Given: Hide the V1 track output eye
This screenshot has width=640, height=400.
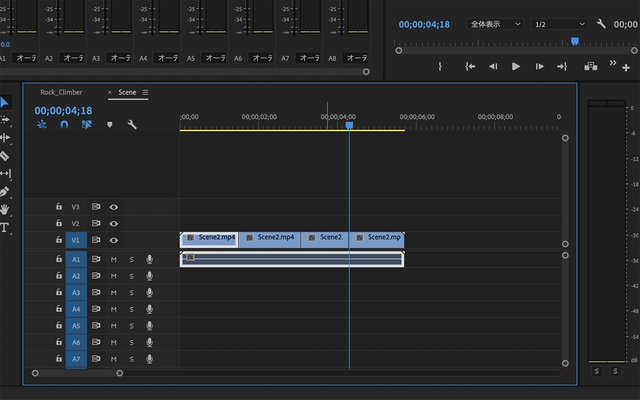Looking at the screenshot, I should pos(114,240).
